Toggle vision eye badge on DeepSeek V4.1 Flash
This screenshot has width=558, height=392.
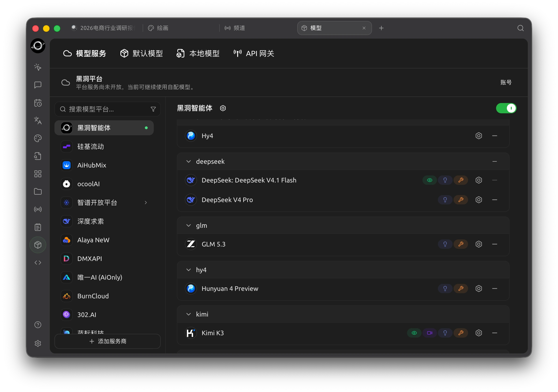point(429,180)
